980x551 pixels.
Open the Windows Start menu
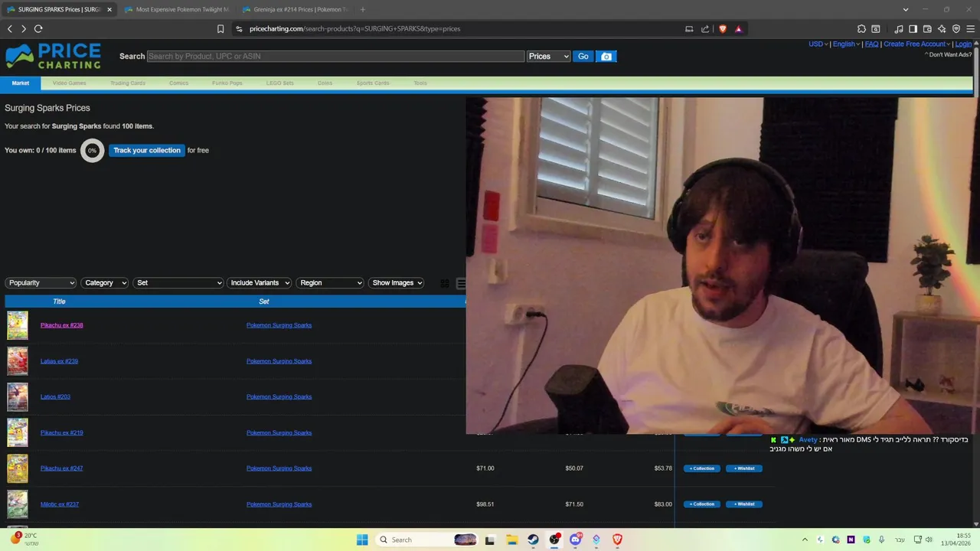tap(362, 540)
